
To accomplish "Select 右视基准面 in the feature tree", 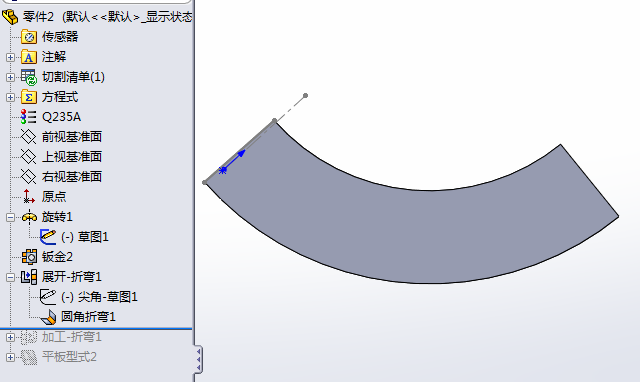I will coord(71,177).
